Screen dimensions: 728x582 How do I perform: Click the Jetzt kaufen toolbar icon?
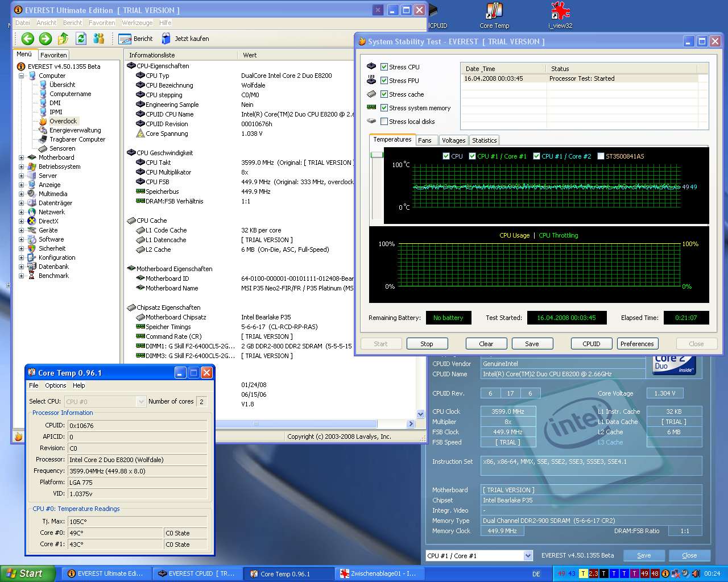185,39
